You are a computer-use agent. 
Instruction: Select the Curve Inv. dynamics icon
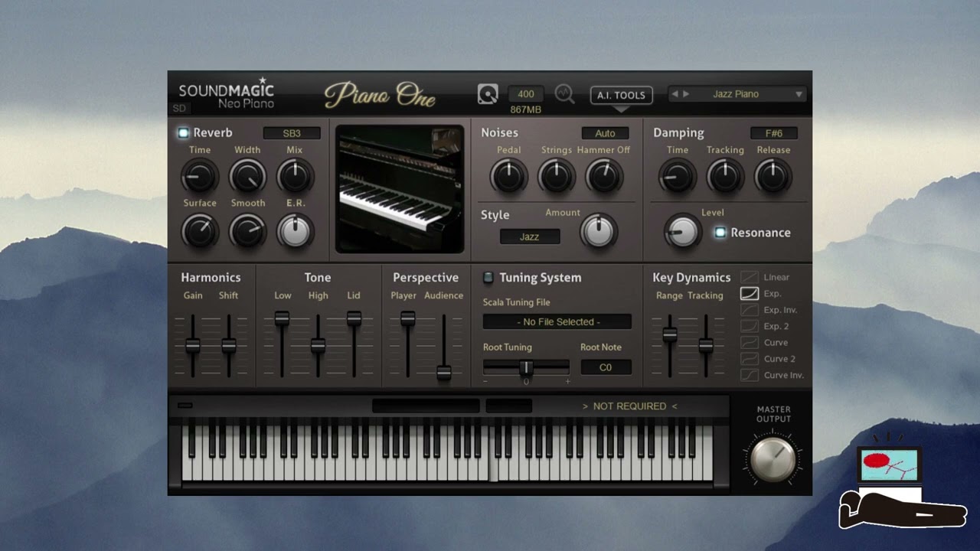749,375
